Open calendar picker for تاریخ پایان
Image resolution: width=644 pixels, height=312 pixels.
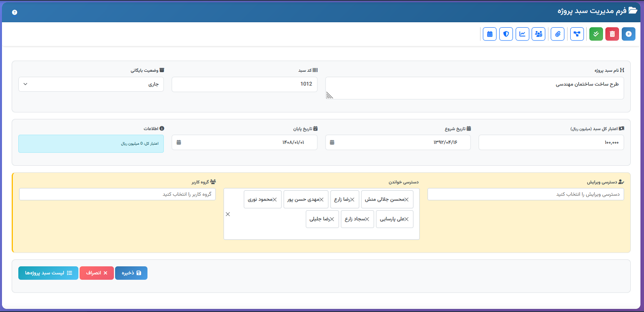coord(179,142)
